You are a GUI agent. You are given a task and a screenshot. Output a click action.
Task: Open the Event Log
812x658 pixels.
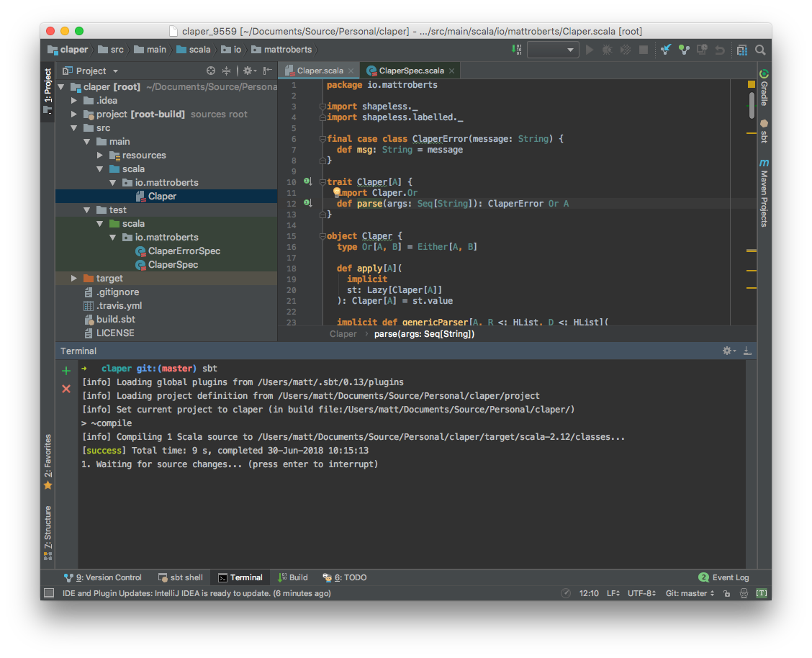point(723,578)
